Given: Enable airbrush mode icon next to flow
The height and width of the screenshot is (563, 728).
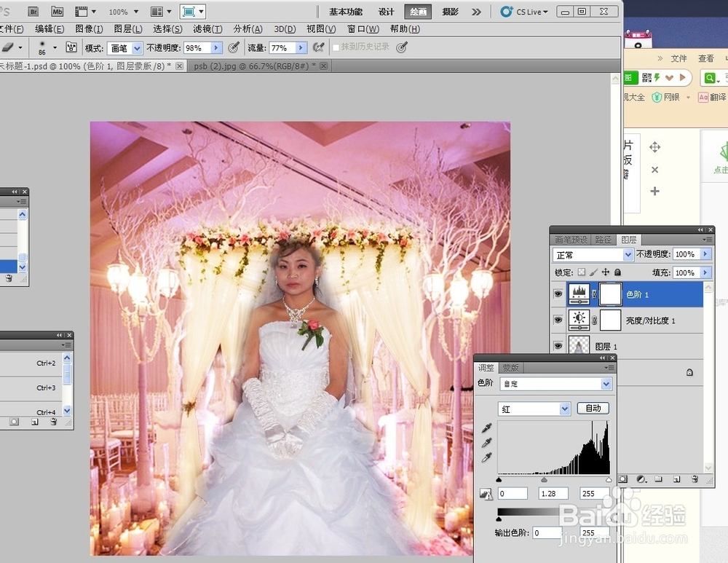Looking at the screenshot, I should coord(319,47).
